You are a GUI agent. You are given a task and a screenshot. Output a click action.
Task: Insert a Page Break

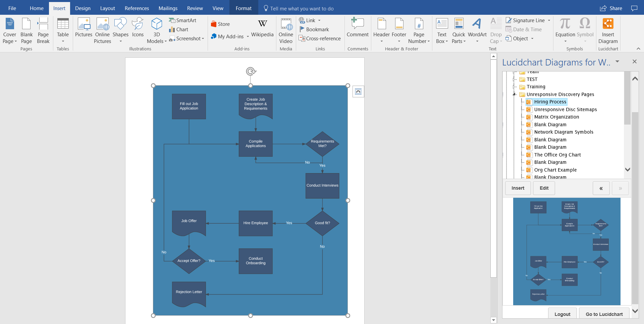(43, 31)
